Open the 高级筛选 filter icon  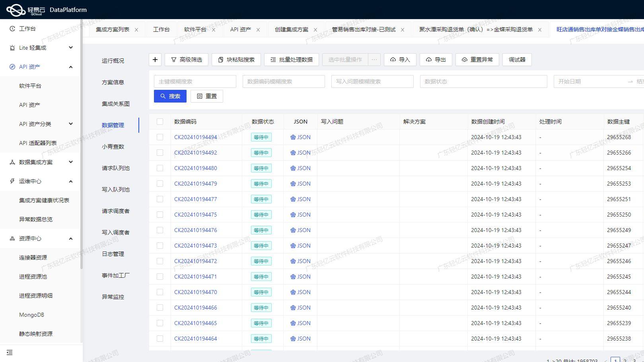174,60
